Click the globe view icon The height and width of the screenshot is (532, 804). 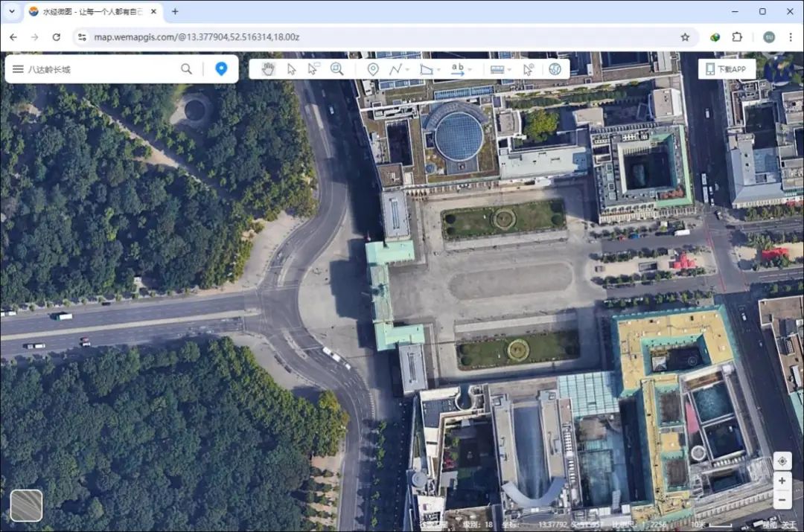555,69
